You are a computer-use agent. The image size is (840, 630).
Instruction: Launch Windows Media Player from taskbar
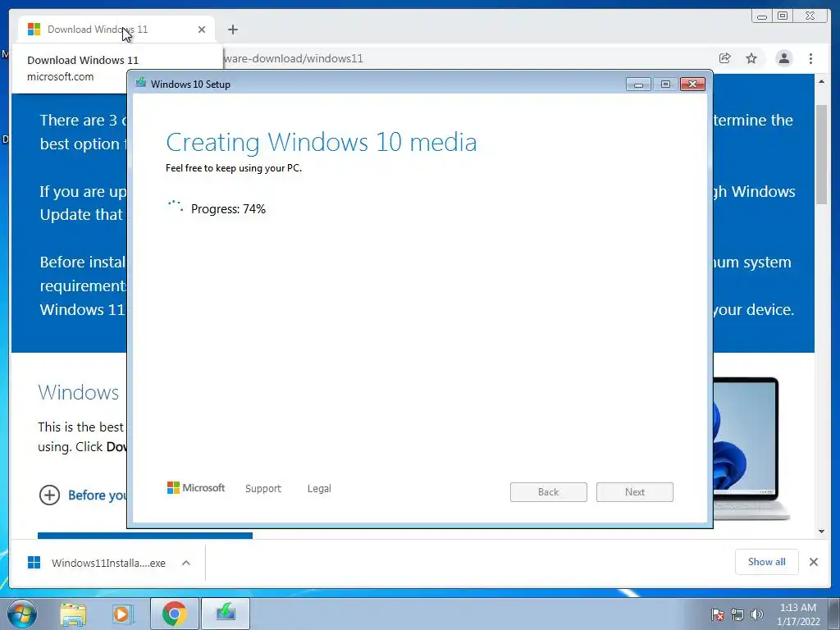point(122,614)
